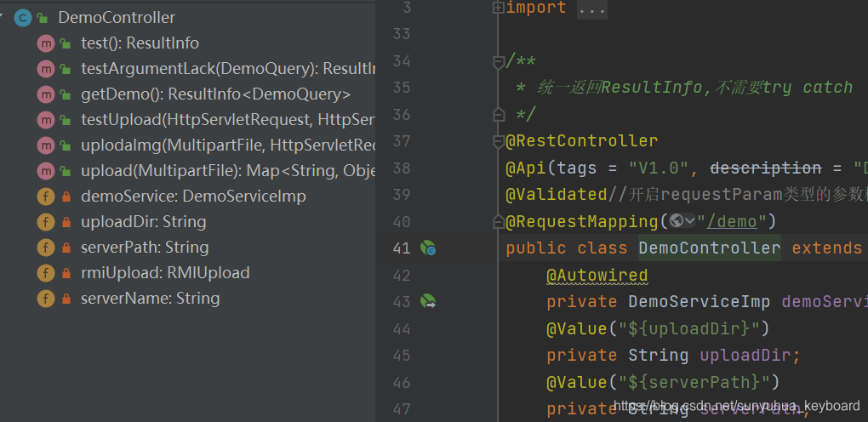Click the field icon beside serverPath
The width and height of the screenshot is (868, 422).
[x=45, y=248]
